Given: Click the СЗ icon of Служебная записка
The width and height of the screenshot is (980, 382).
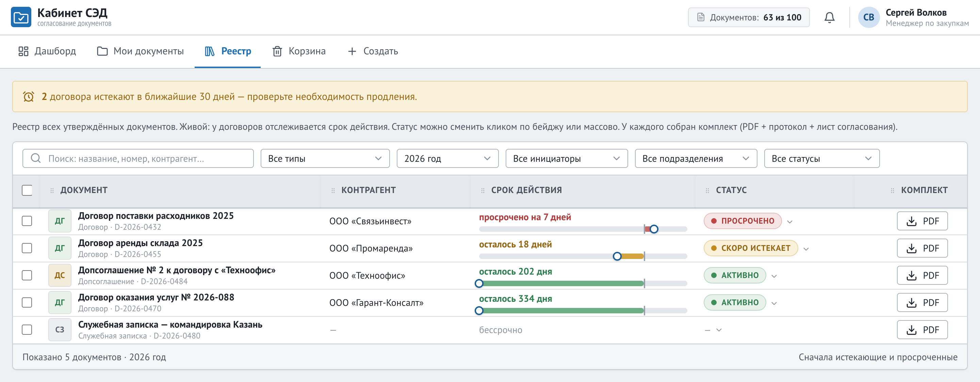Looking at the screenshot, I should click(60, 330).
